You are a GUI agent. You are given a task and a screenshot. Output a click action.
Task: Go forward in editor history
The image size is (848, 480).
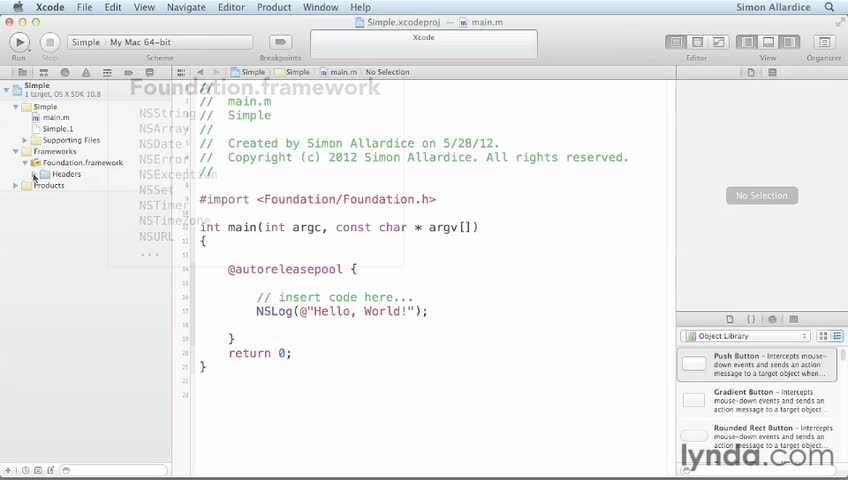click(x=216, y=72)
